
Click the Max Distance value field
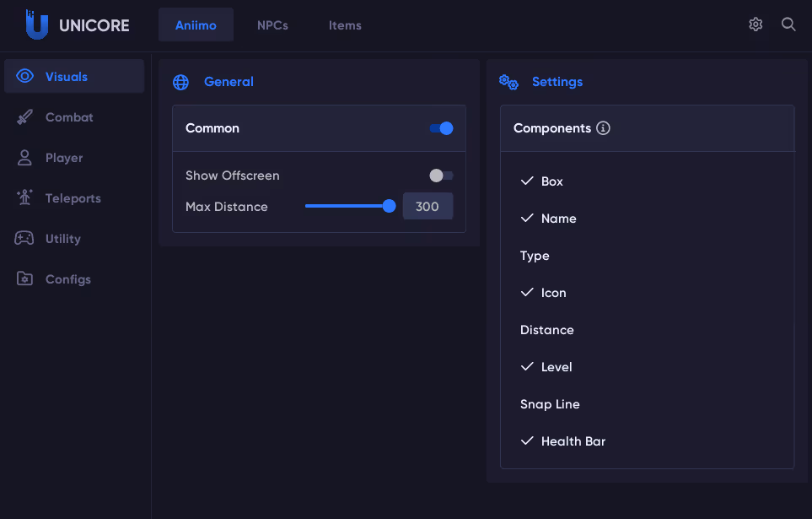pos(428,206)
